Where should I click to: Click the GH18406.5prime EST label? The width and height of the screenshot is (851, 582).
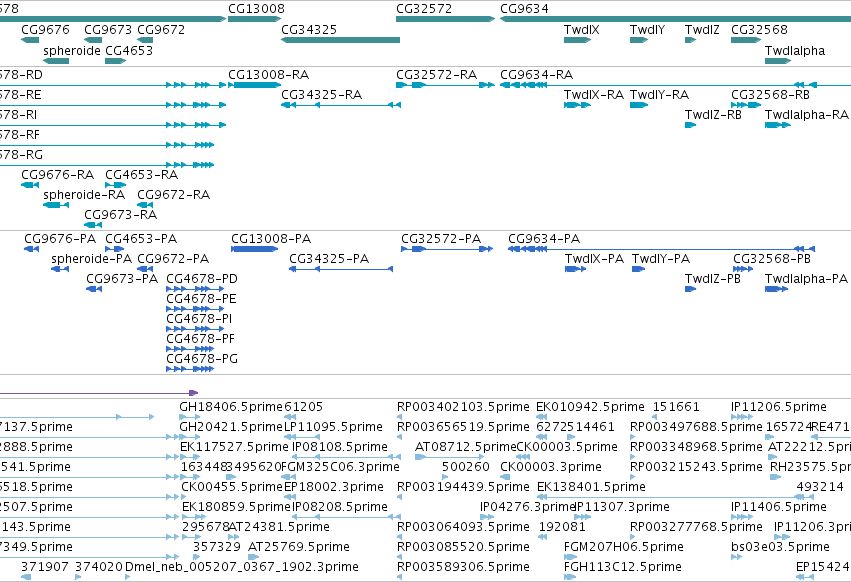pos(231,407)
